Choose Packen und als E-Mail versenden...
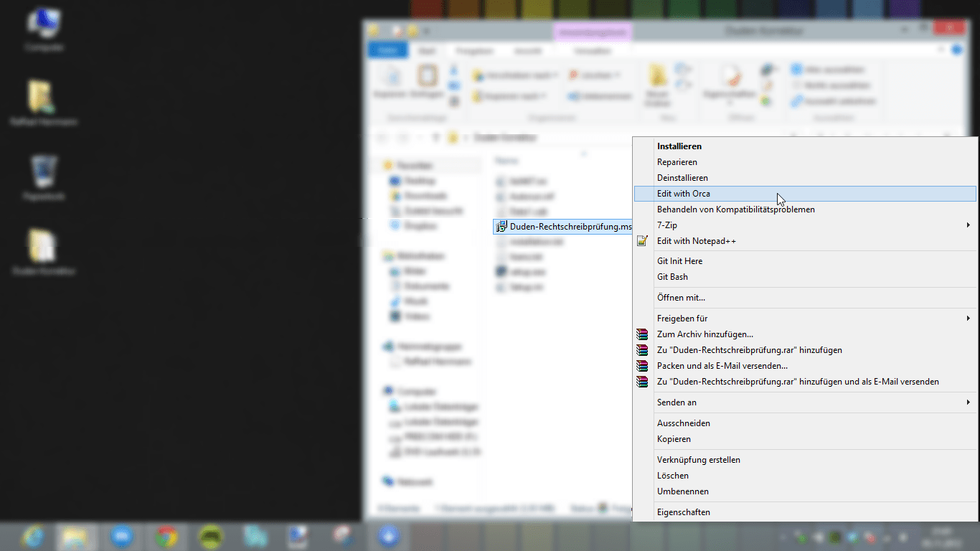The image size is (980, 551). point(804,366)
